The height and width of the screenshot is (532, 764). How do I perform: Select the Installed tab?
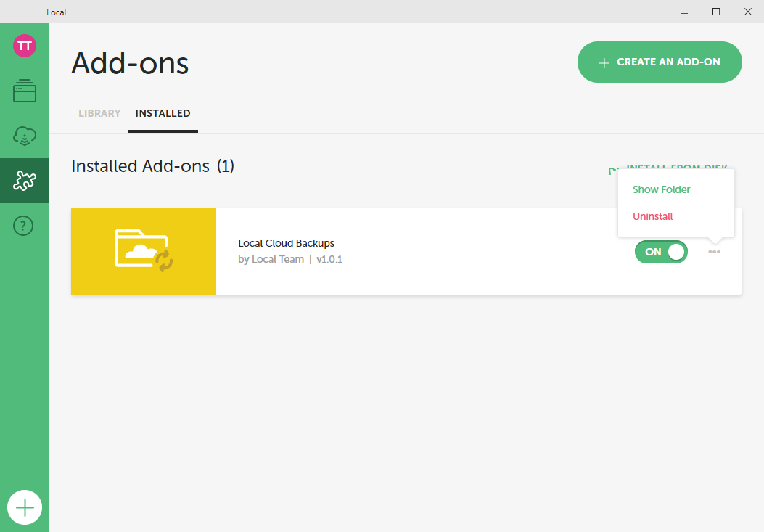pyautogui.click(x=163, y=114)
